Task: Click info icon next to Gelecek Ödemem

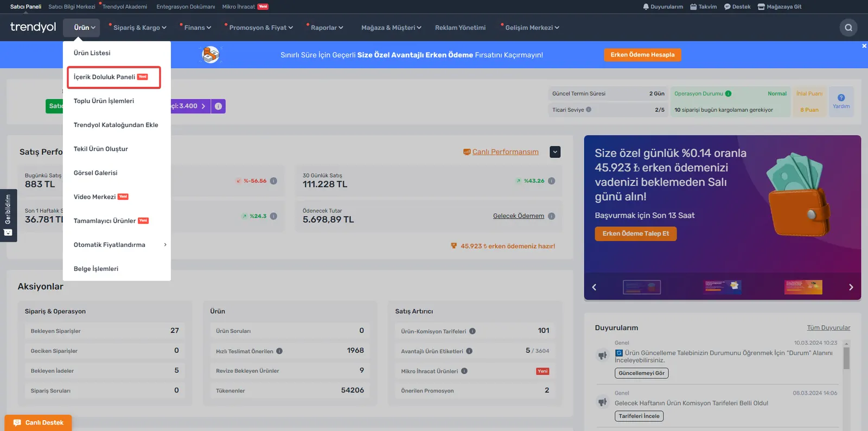Action: pyautogui.click(x=551, y=216)
